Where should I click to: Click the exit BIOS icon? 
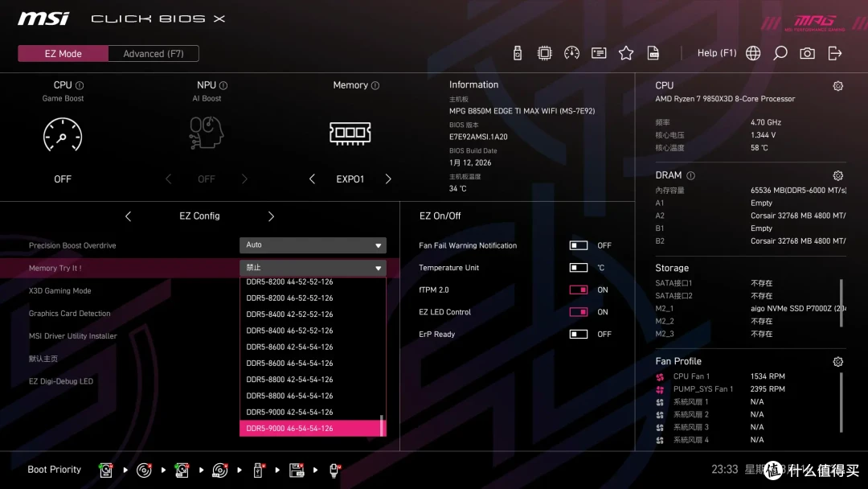pyautogui.click(x=835, y=53)
